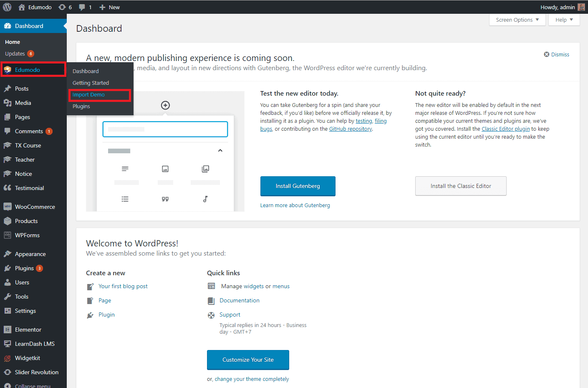Expand the Help dropdown
The height and width of the screenshot is (388, 588).
pos(563,20)
